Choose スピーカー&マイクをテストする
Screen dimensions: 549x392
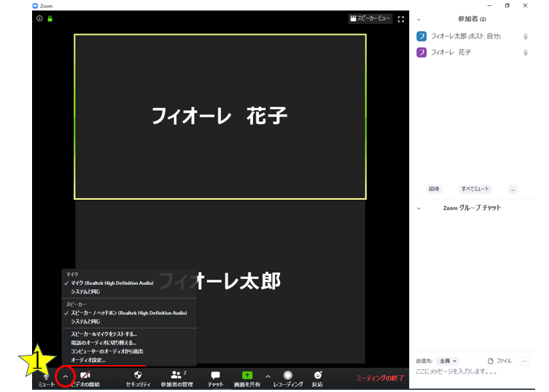(104, 334)
